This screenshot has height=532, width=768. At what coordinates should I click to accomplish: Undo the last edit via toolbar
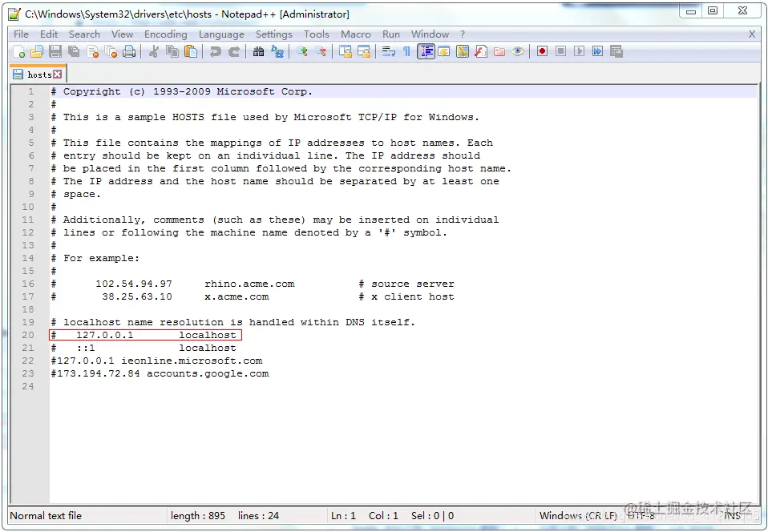tap(215, 51)
